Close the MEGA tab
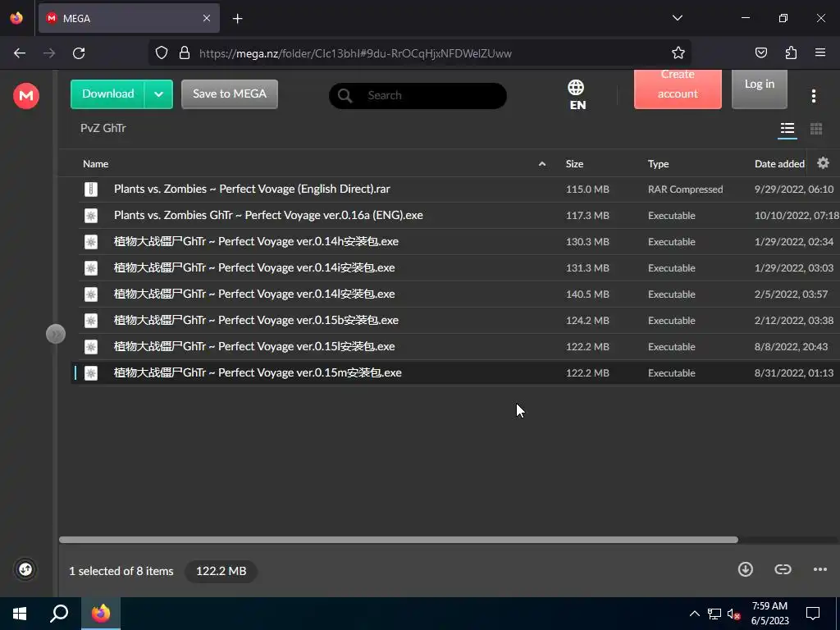This screenshot has width=840, height=630. click(x=206, y=18)
